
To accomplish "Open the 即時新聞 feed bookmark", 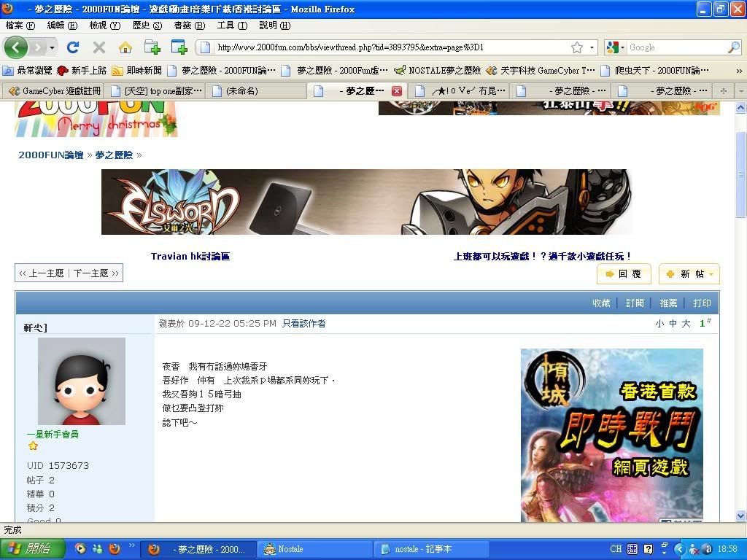I will (x=136, y=71).
